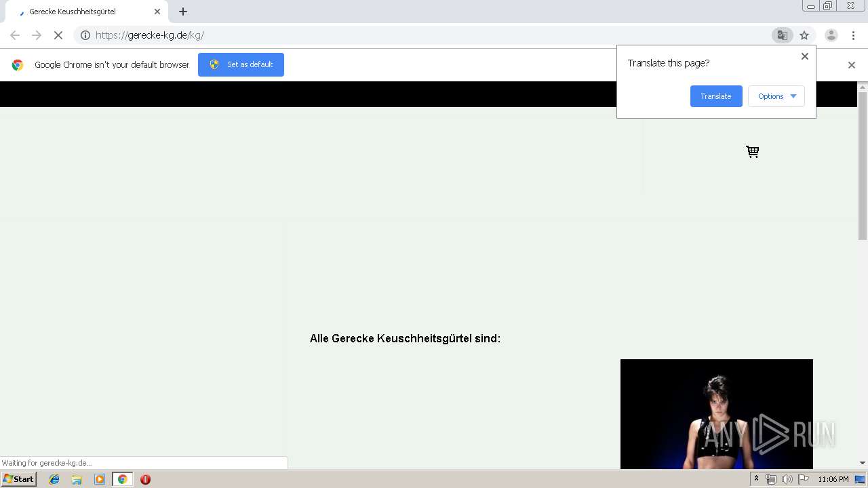Open Chrome's three-dot menu
868x488 pixels.
click(853, 35)
